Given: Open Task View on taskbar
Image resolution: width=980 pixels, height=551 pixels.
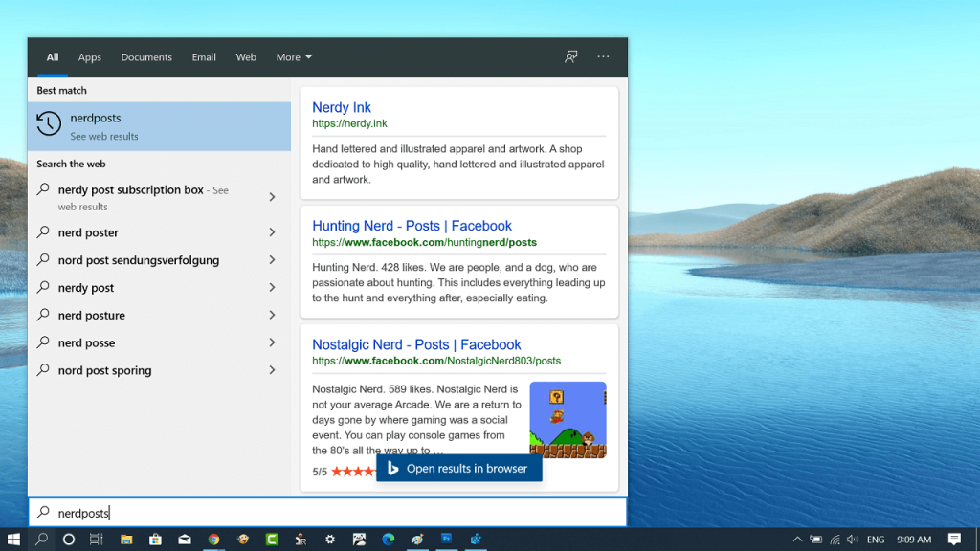Looking at the screenshot, I should (x=97, y=540).
